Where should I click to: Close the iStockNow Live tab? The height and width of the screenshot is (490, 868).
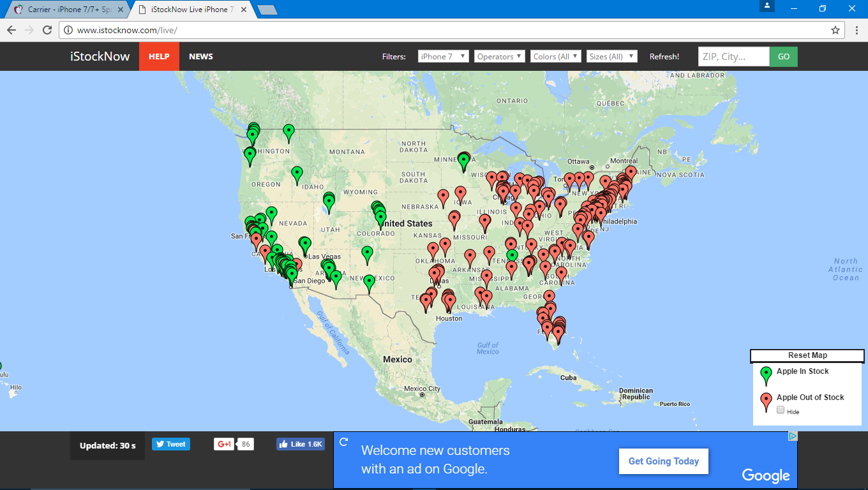(244, 10)
